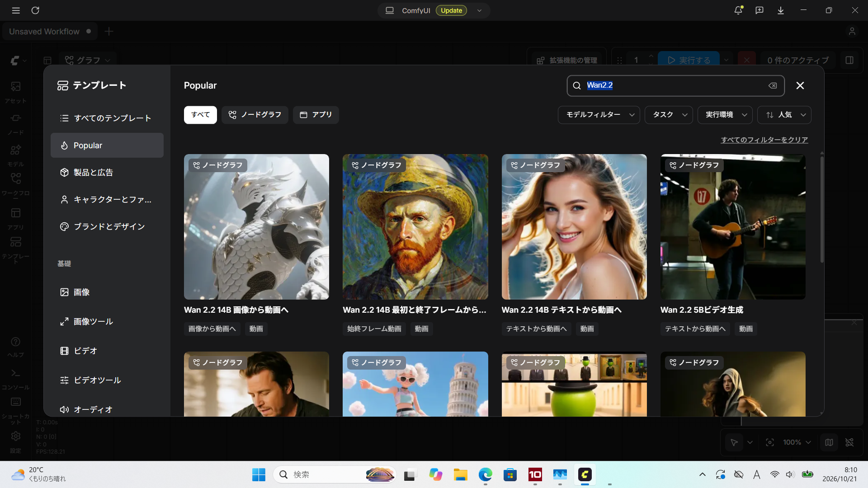Open Wan 2.2 14B 画像から動画へ thumbnail

pyautogui.click(x=256, y=227)
